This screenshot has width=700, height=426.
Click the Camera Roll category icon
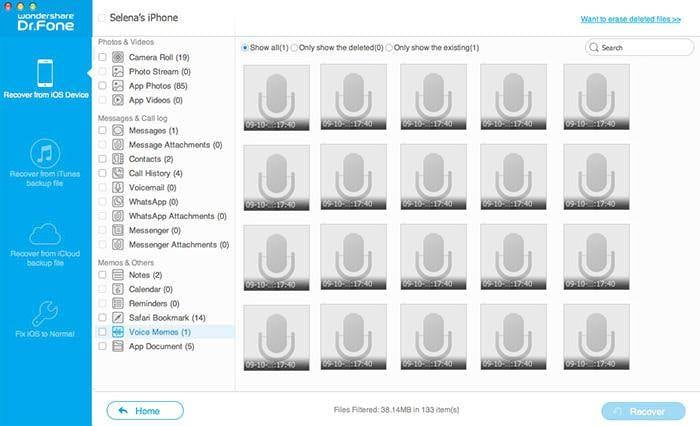coord(118,57)
